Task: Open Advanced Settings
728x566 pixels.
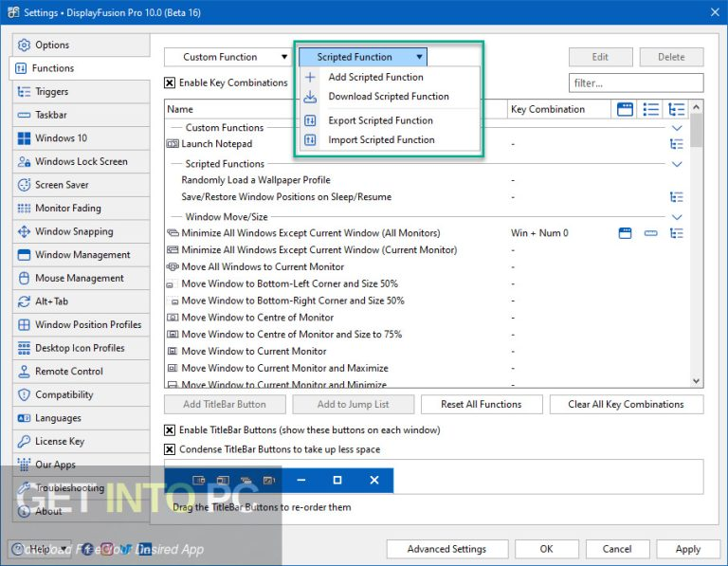Action: coord(446,549)
